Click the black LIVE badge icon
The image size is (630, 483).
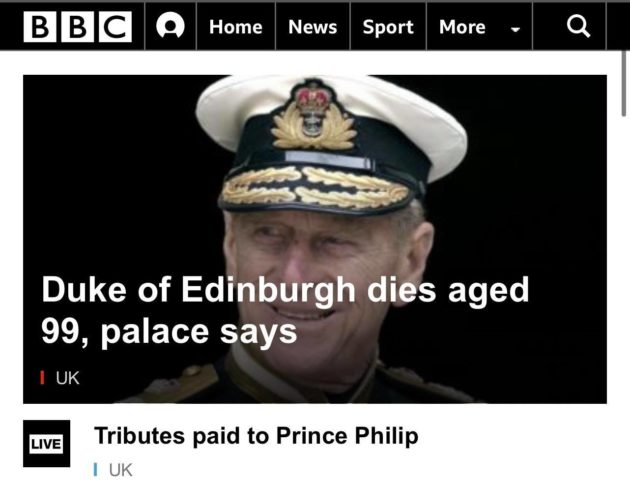coord(47,444)
